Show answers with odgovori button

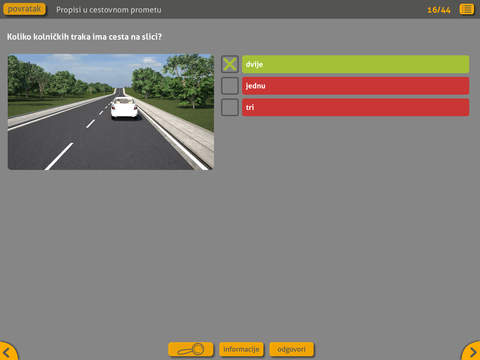tap(292, 349)
